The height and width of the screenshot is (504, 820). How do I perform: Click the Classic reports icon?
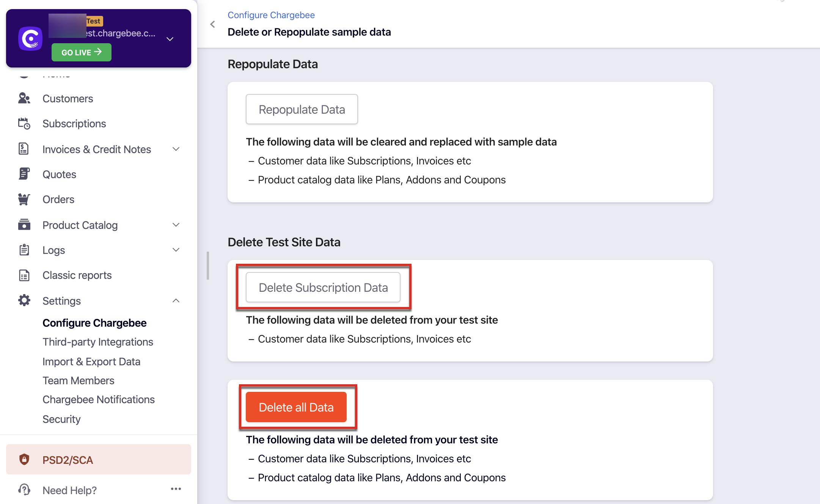point(24,275)
